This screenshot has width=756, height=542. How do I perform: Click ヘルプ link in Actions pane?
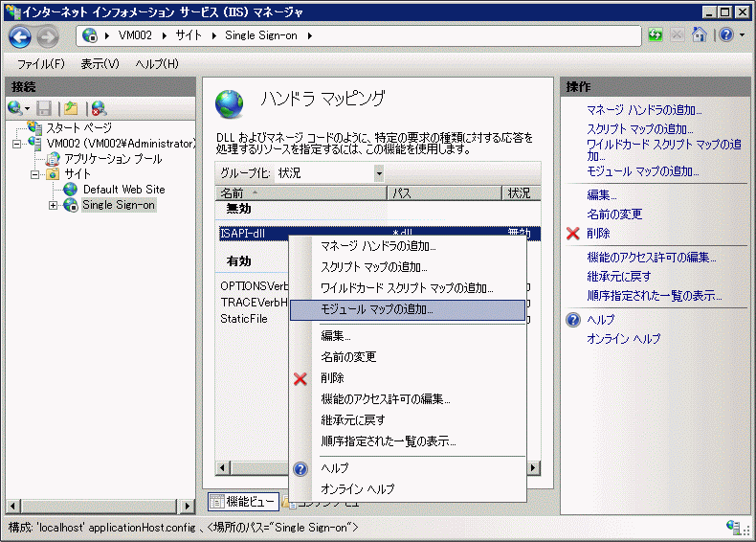click(600, 320)
